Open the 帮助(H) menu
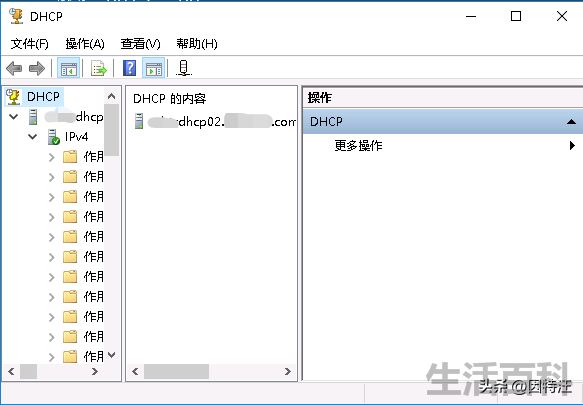The image size is (583, 405). pyautogui.click(x=197, y=44)
